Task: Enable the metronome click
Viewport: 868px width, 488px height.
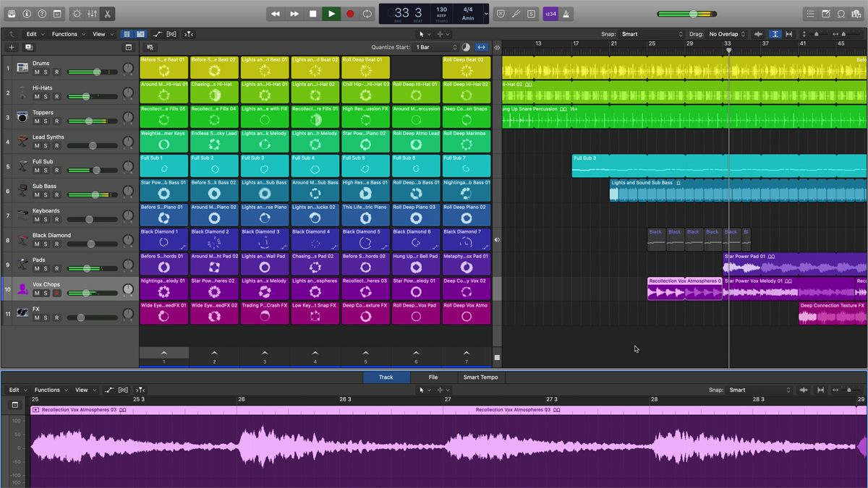Action: [566, 14]
